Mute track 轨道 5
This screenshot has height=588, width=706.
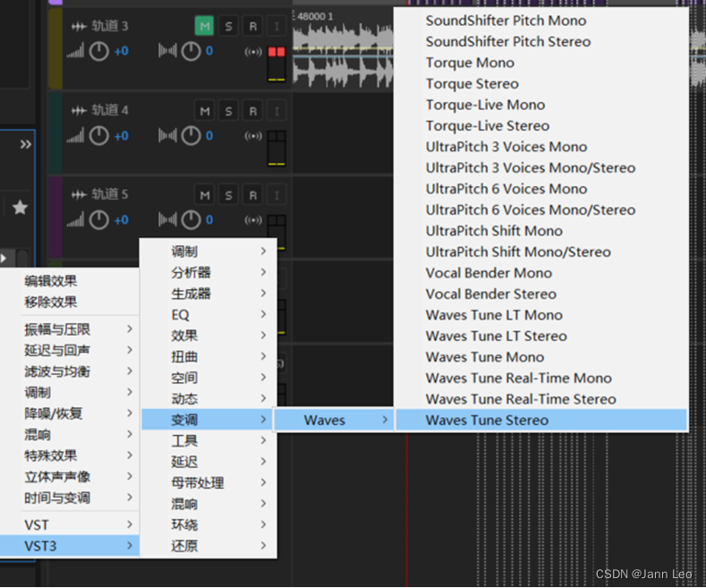[x=204, y=195]
